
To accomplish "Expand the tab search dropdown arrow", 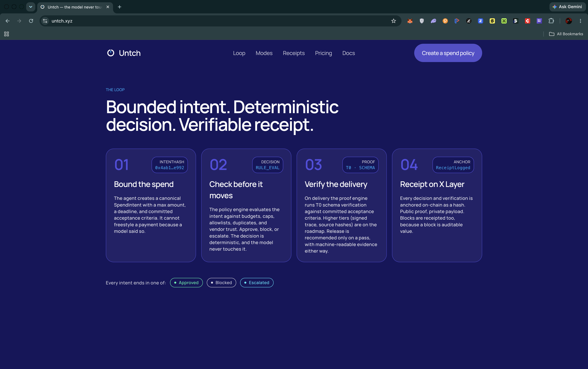I will (x=31, y=7).
